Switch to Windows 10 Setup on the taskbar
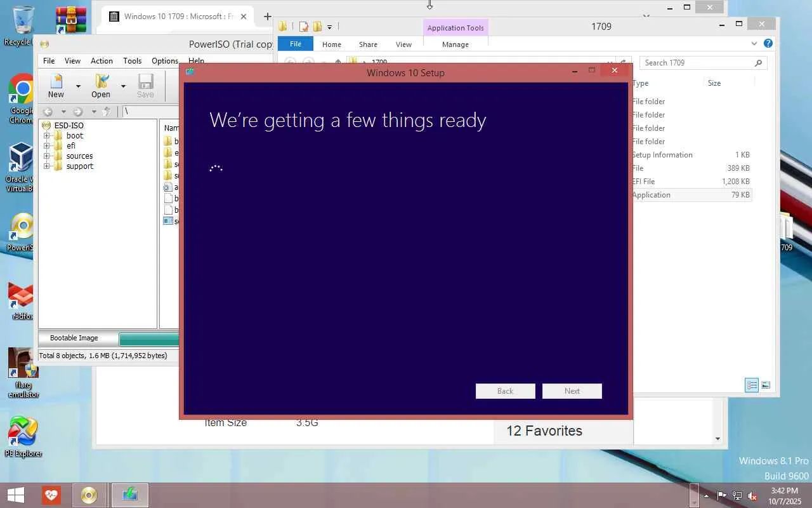This screenshot has height=508, width=812. coord(130,495)
